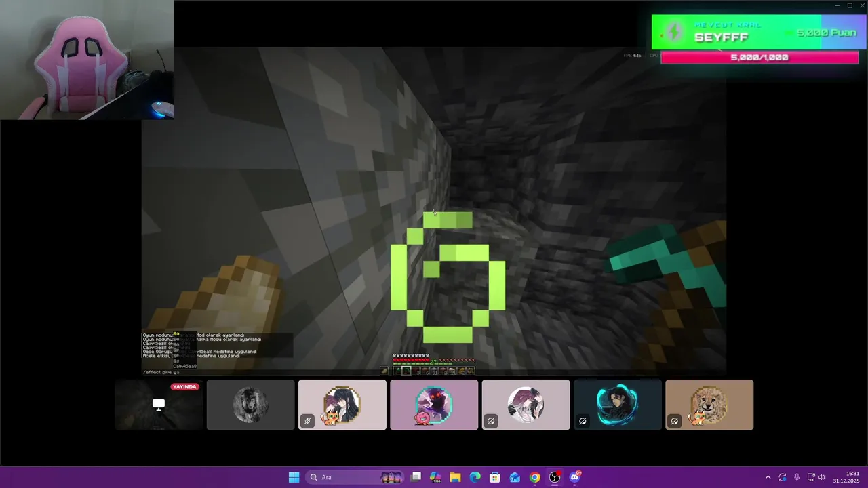868x488 pixels.
Task: Select the blue glowing avatar participant tile
Action: pos(618,405)
